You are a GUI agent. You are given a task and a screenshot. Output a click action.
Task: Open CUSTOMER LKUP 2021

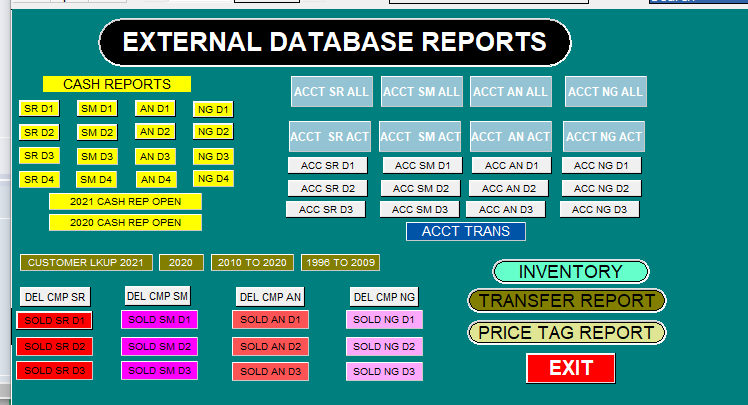click(x=86, y=262)
